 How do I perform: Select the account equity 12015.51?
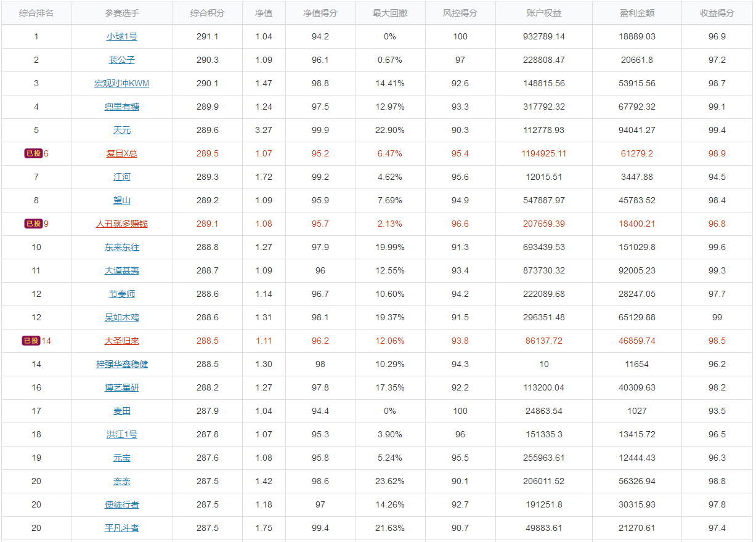[x=543, y=177]
